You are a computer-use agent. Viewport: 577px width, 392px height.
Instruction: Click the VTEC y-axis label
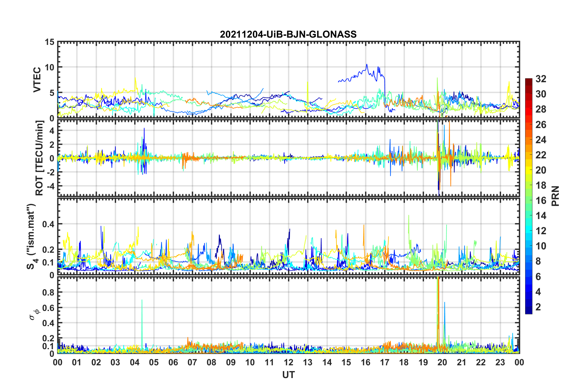(37, 80)
